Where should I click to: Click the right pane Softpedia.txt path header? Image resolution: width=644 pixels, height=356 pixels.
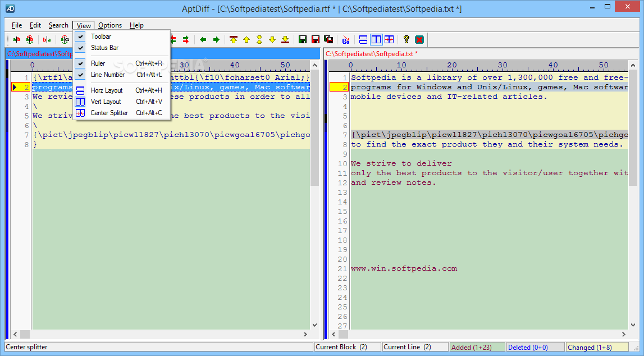[372, 54]
